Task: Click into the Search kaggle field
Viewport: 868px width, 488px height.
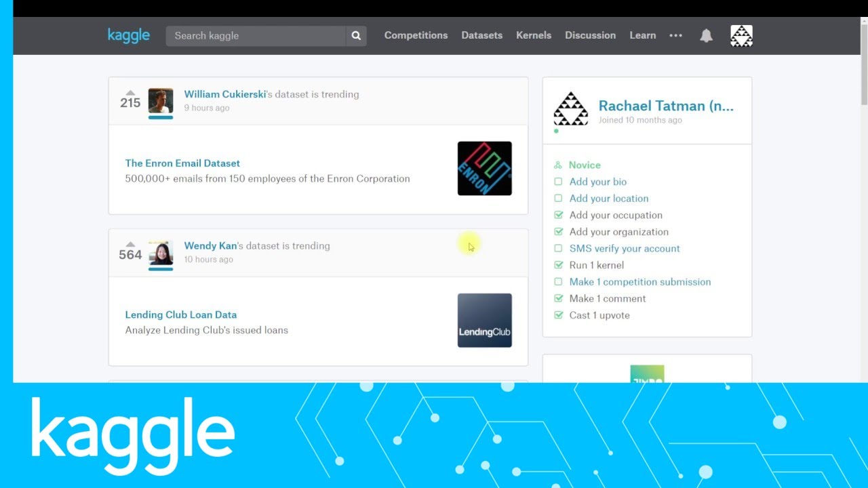Action: pyautogui.click(x=256, y=36)
